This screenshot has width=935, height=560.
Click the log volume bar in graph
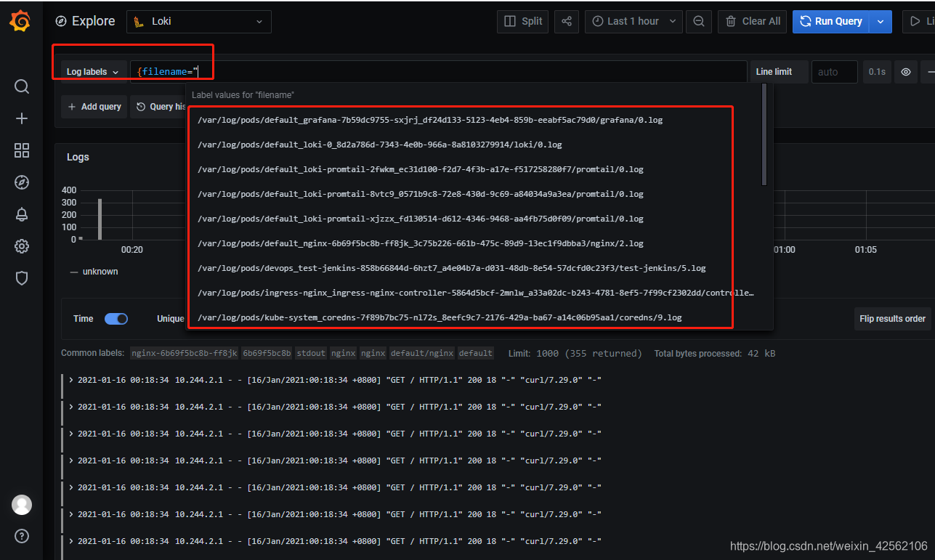click(x=100, y=219)
